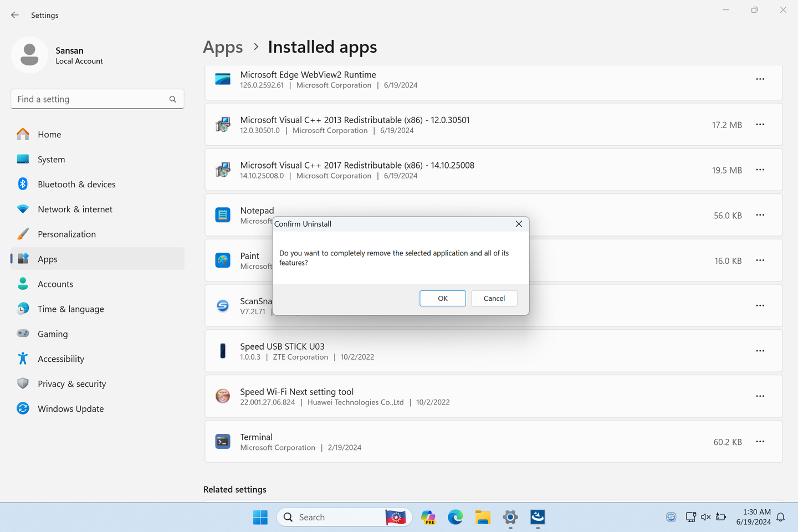Select Time & language from the sidebar
The width and height of the screenshot is (798, 532).
[x=70, y=309]
